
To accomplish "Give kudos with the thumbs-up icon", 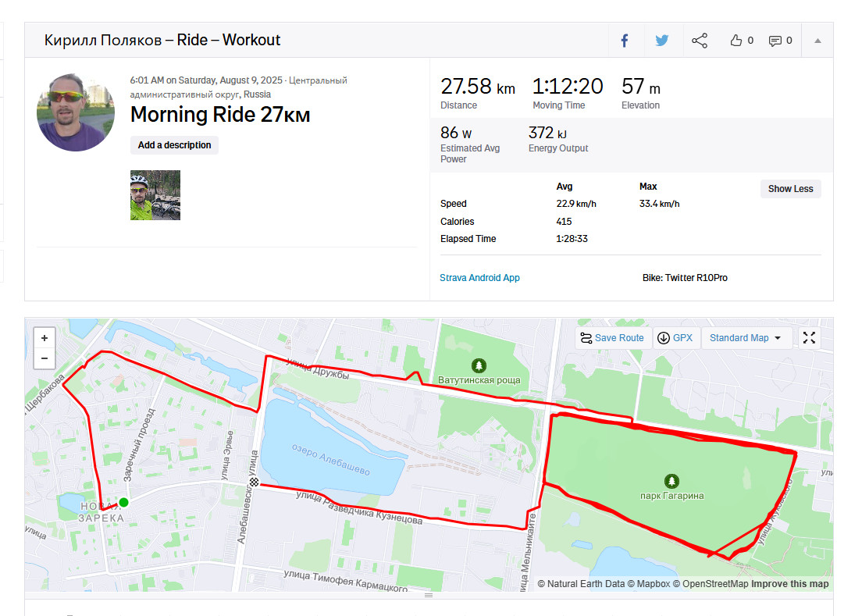I will click(736, 41).
